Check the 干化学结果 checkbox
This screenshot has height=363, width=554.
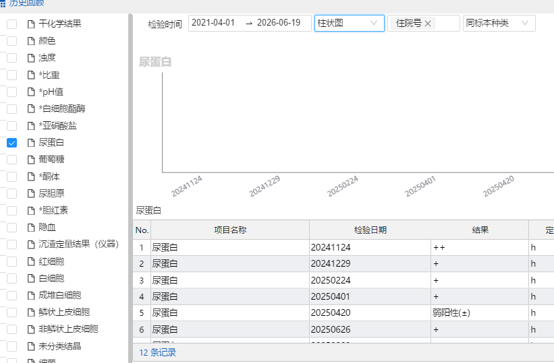(12, 24)
